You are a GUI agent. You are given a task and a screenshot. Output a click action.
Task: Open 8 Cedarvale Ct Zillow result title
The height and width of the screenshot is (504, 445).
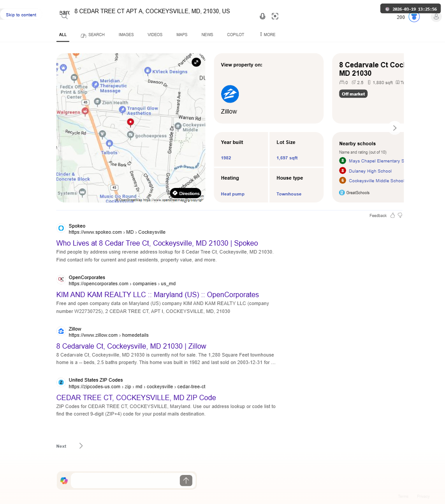(131, 346)
